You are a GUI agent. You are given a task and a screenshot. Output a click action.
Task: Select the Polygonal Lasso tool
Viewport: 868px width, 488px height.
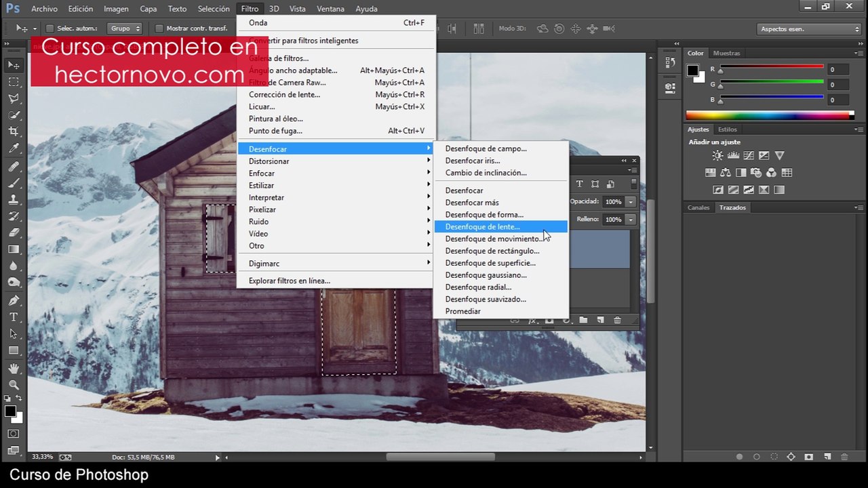pyautogui.click(x=14, y=99)
